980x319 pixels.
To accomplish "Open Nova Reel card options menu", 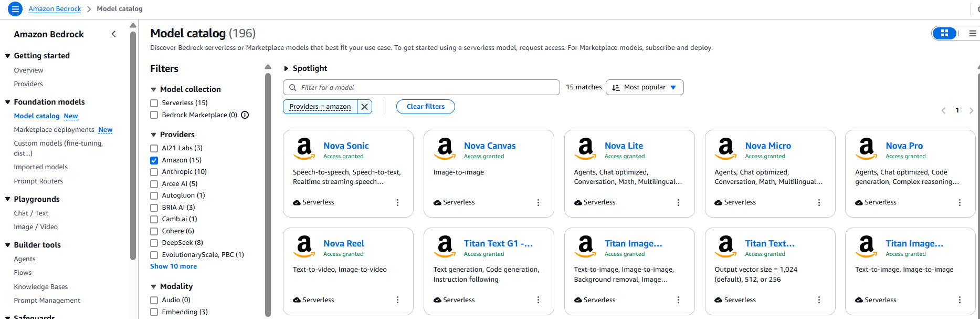I will pyautogui.click(x=397, y=300).
